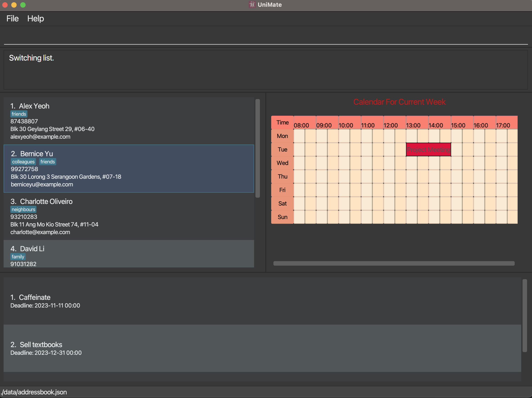Viewport: 532px width, 398px height.
Task: Click the neighbours tag under Charlotte Oliveiro
Action: pos(23,209)
